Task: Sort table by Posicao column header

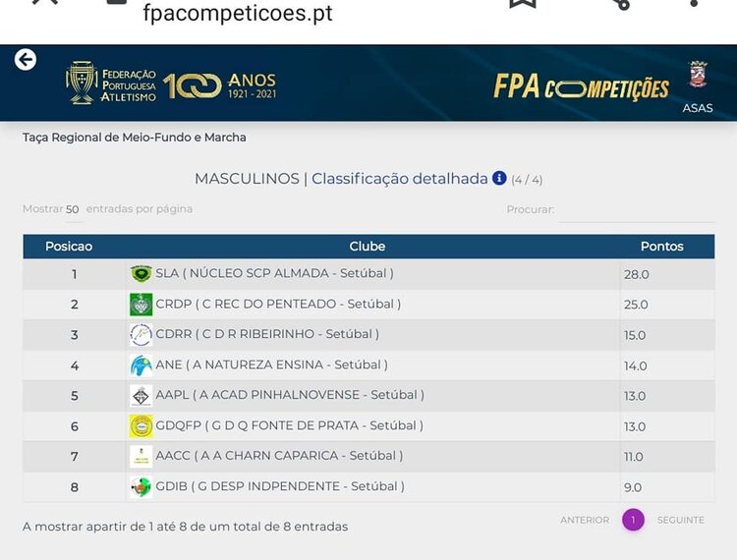Action: click(x=69, y=247)
